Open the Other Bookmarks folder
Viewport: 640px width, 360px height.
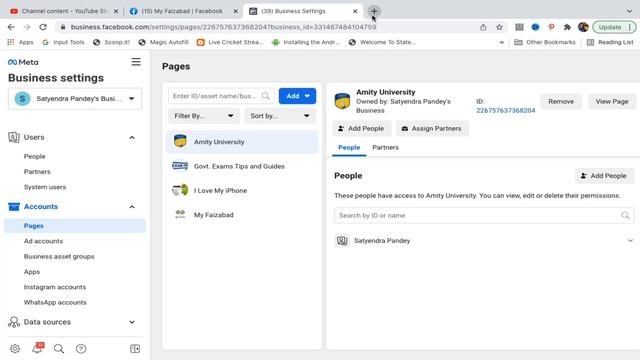tap(544, 42)
